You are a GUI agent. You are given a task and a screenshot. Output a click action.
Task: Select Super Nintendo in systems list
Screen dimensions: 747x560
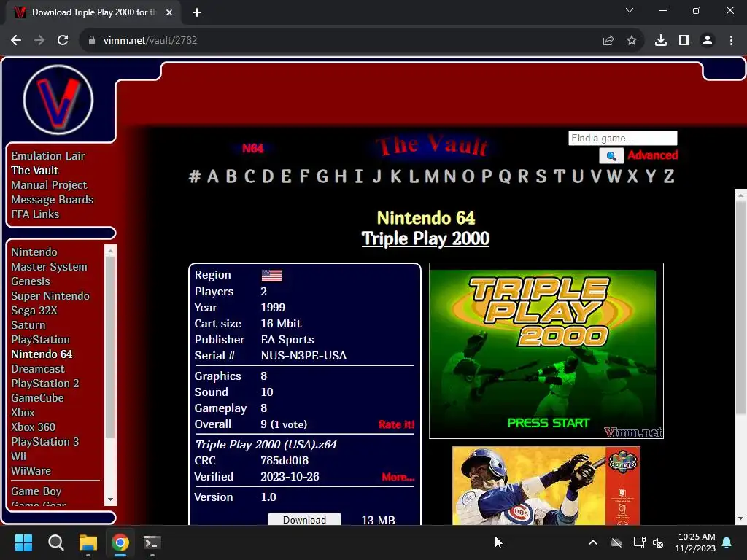tap(50, 296)
